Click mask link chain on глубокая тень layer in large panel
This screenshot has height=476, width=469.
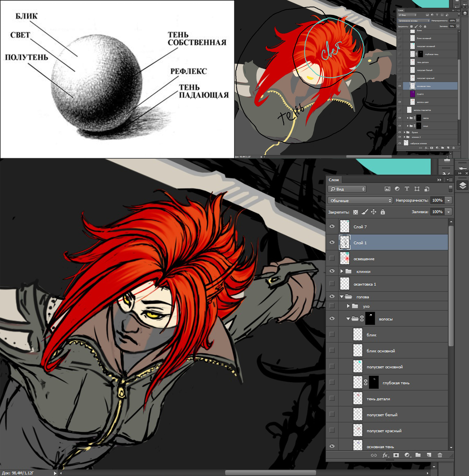366,382
